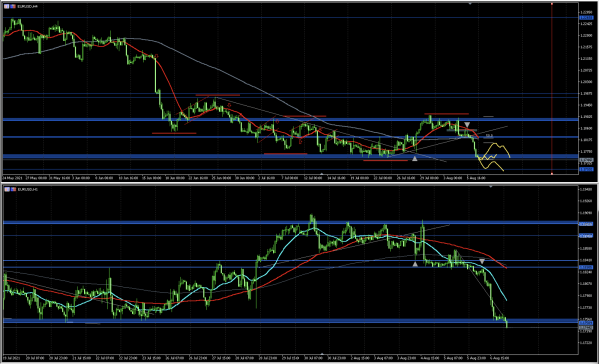Select the short red resistance line above the late-July peak

click(446, 114)
